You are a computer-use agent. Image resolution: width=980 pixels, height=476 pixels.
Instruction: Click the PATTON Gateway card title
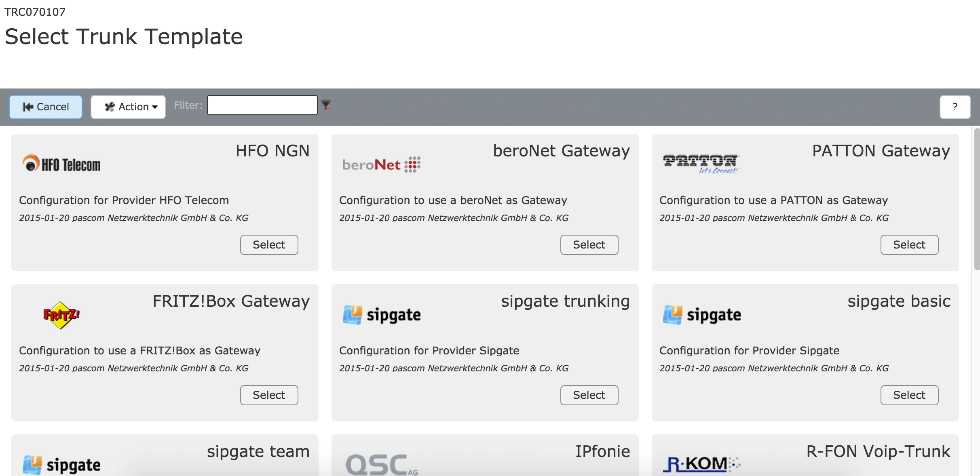[881, 151]
